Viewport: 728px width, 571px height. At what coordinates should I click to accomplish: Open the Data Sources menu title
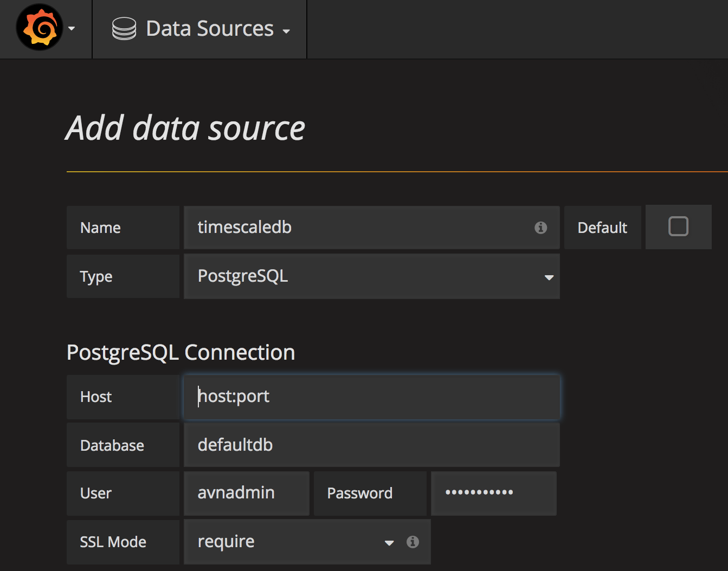tap(210, 29)
